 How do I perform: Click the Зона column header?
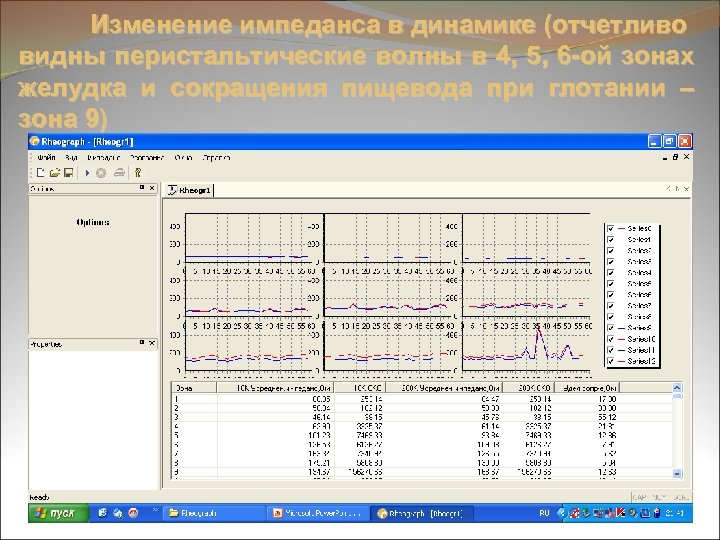[194, 388]
